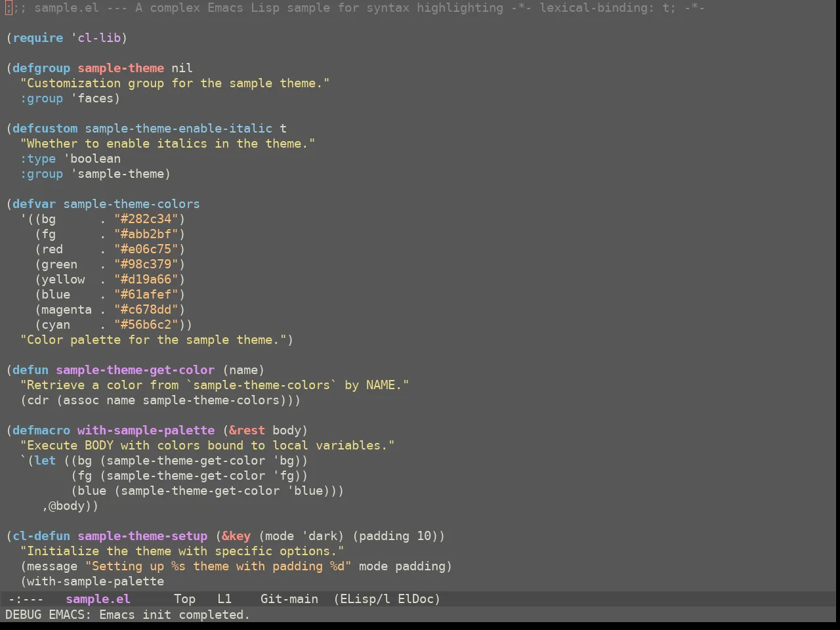Image resolution: width=840 pixels, height=630 pixels.
Task: Click color string "#c678dd"
Action: tap(146, 309)
